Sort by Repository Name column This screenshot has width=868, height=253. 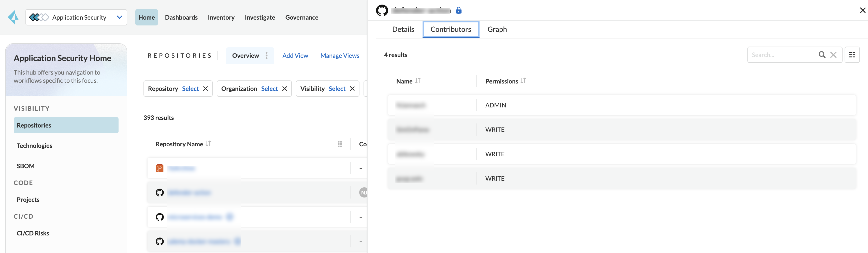209,144
